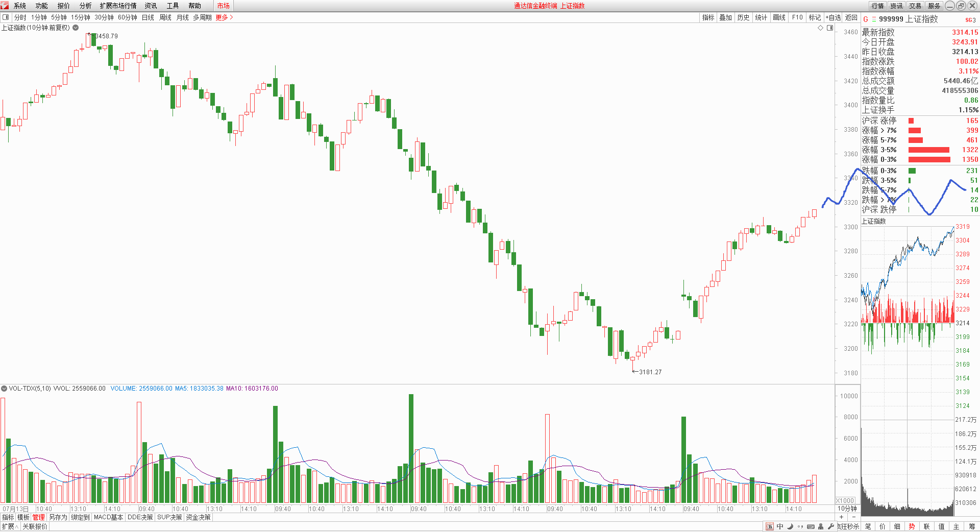This screenshot has height=532, width=980.
Task: Toggle the left sidebar panel icon
Action: (6, 17)
